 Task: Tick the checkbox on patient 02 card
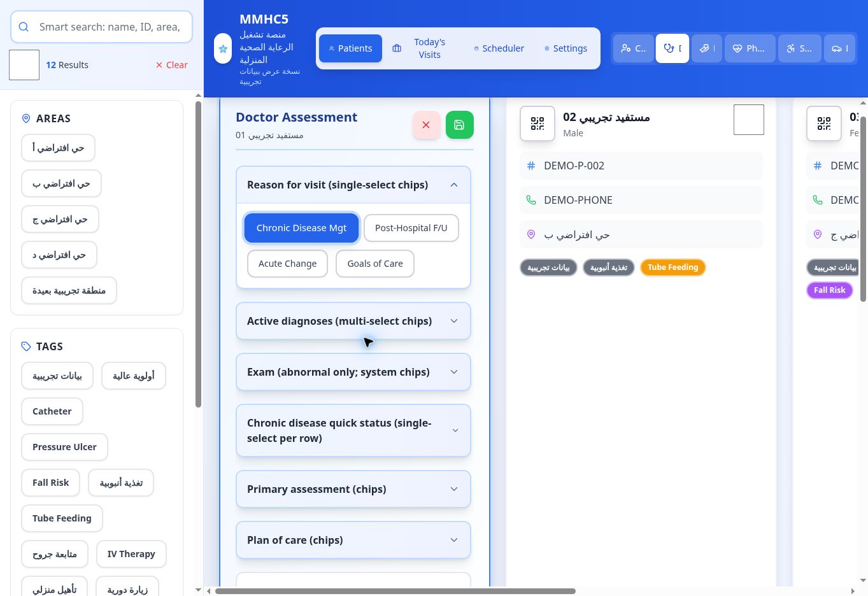749,120
